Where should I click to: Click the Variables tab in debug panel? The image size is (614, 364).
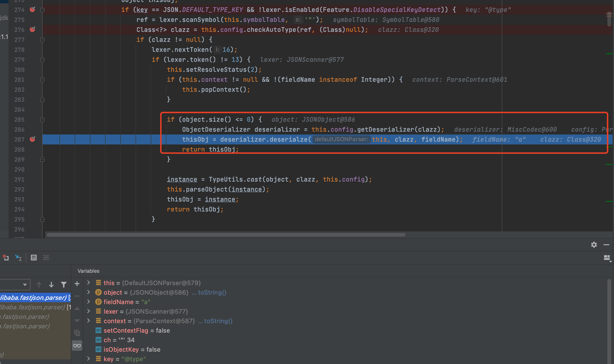click(89, 271)
